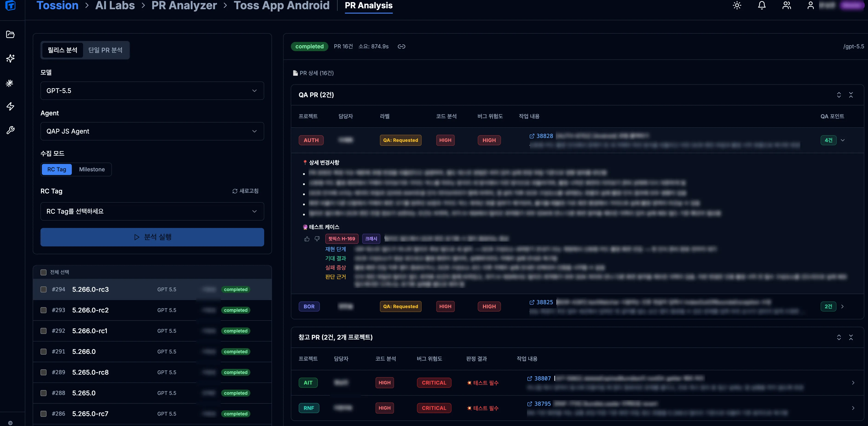The height and width of the screenshot is (426, 868).
Task: Check the #286 5.265.0-rc7 checkbox
Action: click(43, 414)
